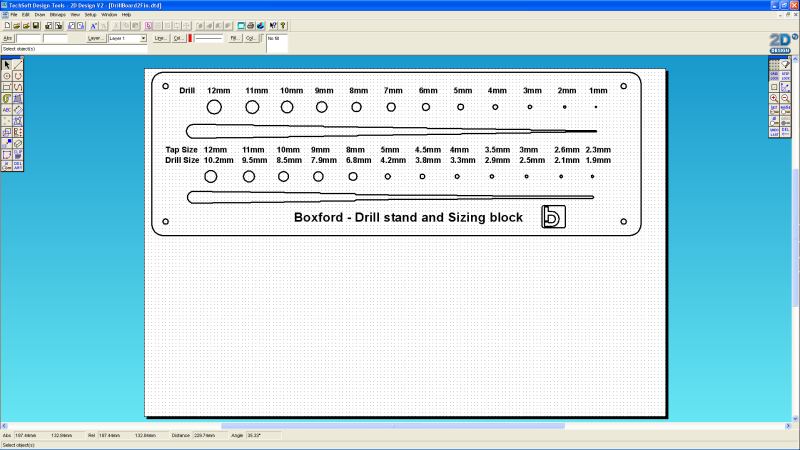The width and height of the screenshot is (800, 450).
Task: Click the 'Boxford - Drill stand and Sizing block' text
Action: tap(408, 217)
